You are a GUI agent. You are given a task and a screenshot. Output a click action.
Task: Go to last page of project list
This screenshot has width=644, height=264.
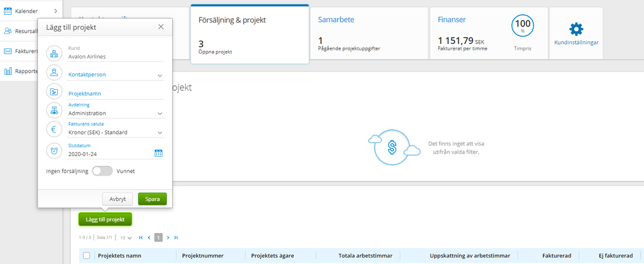click(176, 238)
